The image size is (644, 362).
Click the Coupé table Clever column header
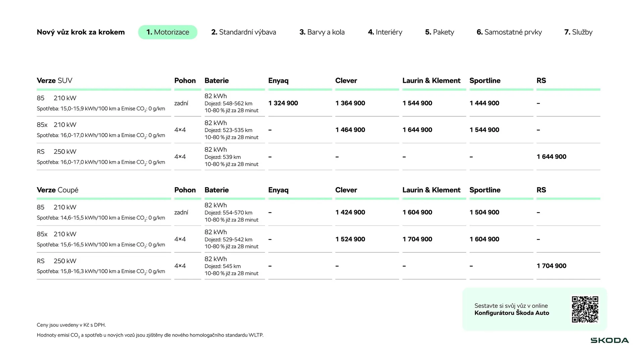(x=346, y=190)
